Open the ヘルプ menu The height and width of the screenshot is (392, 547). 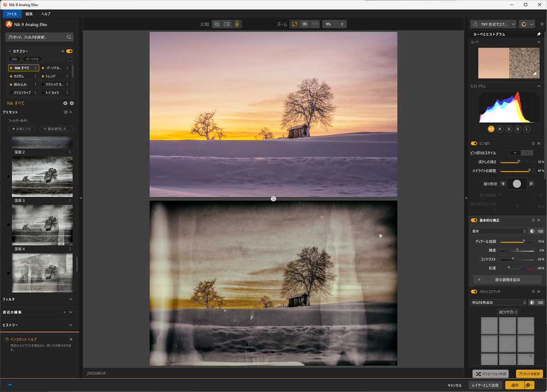tap(46, 14)
